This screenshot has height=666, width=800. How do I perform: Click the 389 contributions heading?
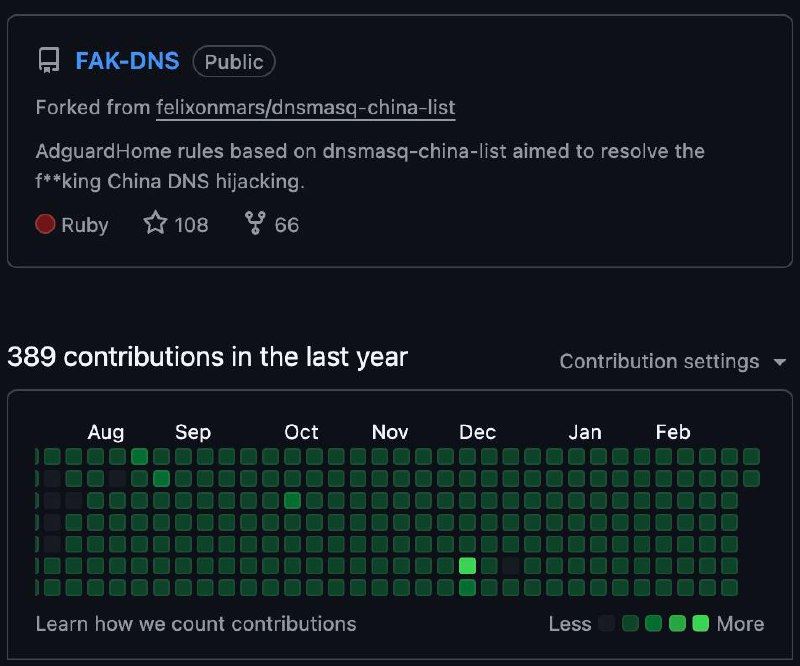[208, 357]
